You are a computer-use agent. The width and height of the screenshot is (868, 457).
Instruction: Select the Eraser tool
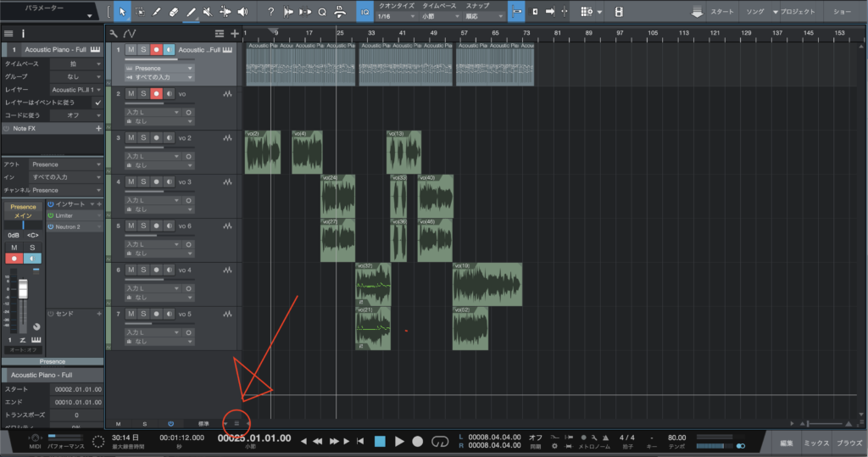tap(174, 12)
